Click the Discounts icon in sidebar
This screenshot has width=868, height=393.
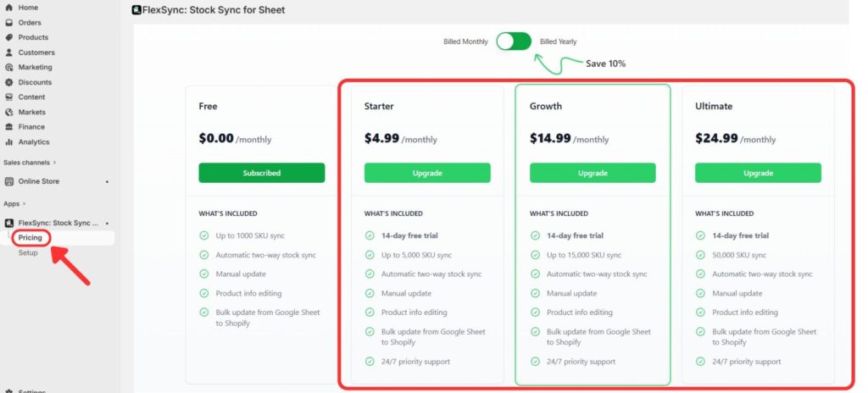tap(9, 82)
